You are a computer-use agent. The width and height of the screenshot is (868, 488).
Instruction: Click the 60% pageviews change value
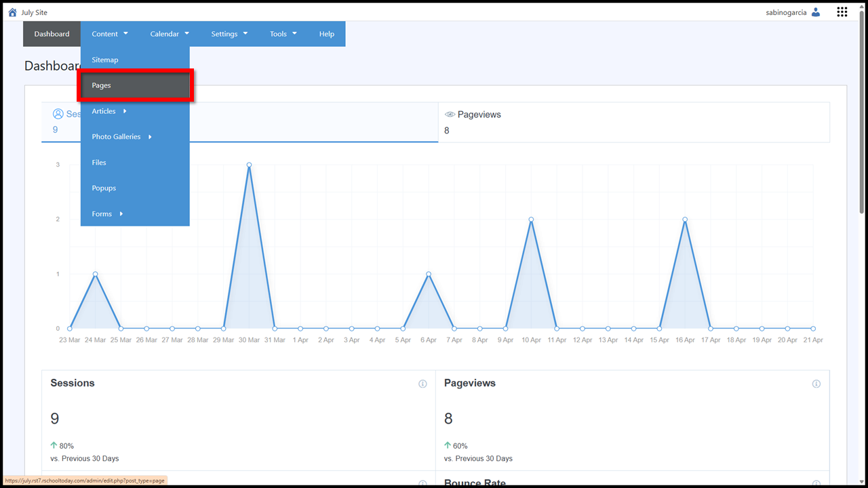coord(460,446)
